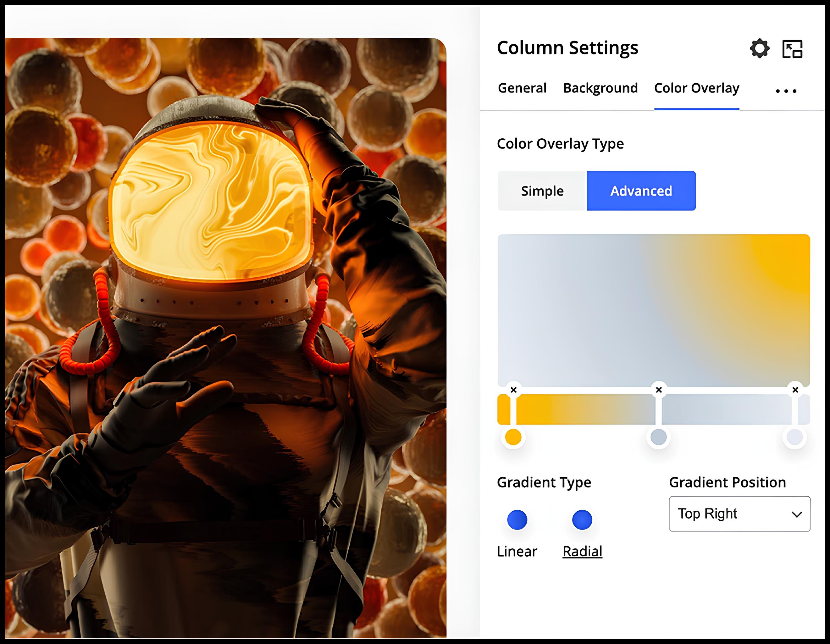Open the Color Overlay tab
830x644 pixels.
pyautogui.click(x=696, y=88)
